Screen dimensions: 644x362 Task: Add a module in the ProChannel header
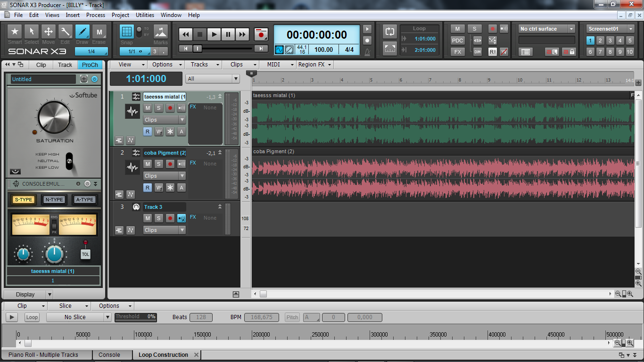84,79
